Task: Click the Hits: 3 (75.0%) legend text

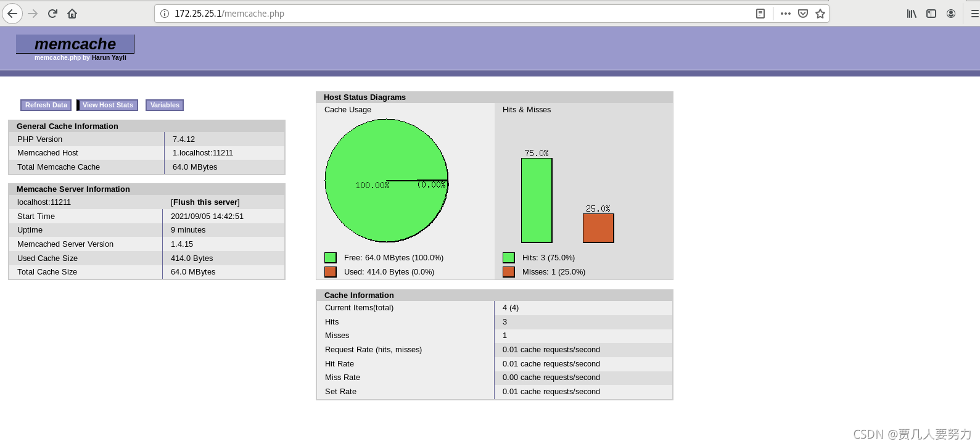Action: click(x=548, y=258)
